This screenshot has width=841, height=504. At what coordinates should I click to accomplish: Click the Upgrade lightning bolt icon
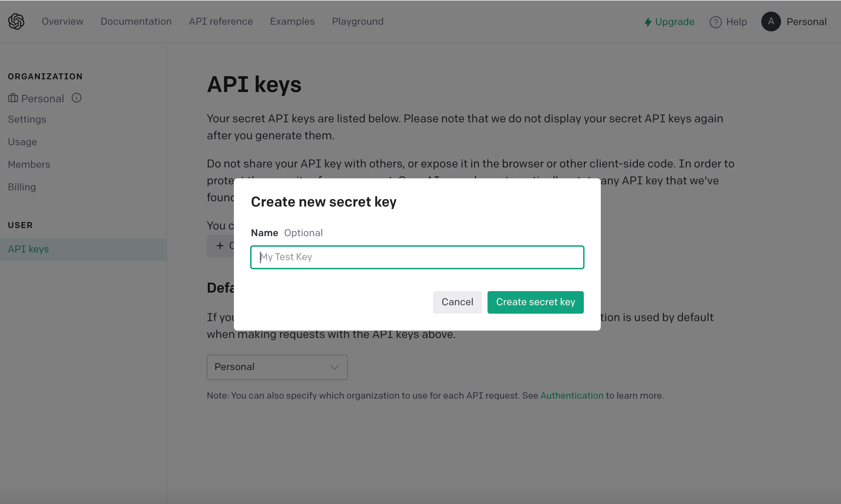(x=648, y=22)
